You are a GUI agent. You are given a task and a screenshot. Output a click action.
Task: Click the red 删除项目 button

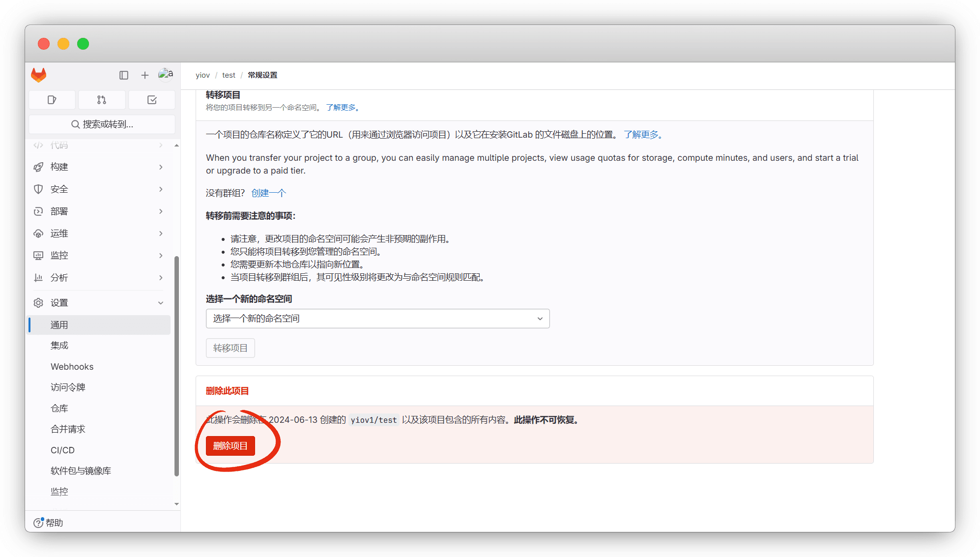pyautogui.click(x=230, y=446)
